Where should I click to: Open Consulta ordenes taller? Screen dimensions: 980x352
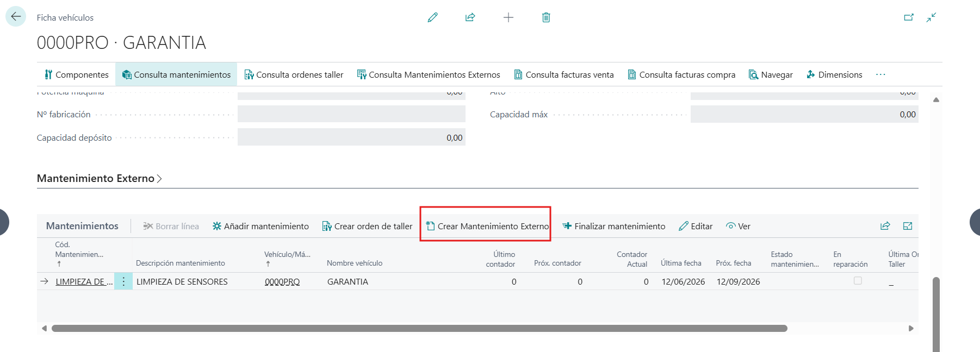[294, 74]
